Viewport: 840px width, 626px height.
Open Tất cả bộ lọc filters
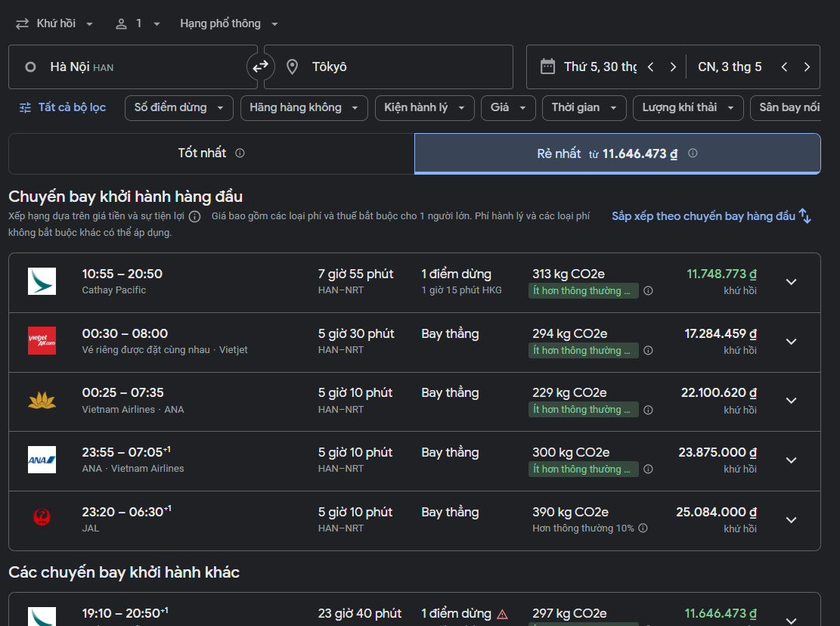click(x=63, y=107)
